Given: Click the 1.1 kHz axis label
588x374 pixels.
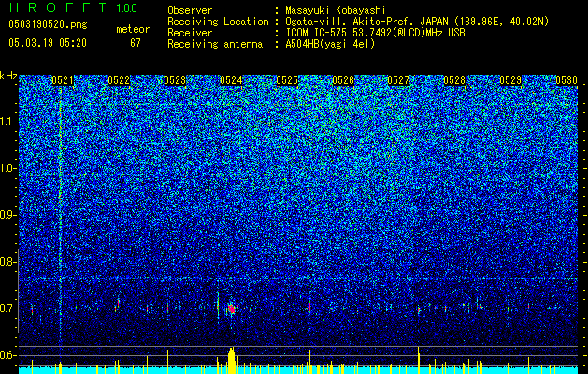Looking at the screenshot, I should click(x=8, y=122).
